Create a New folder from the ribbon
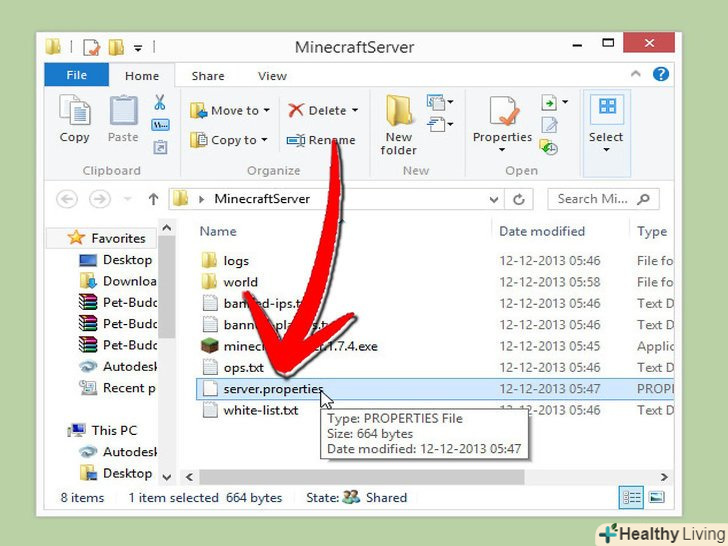This screenshot has width=728, height=546. [398, 125]
